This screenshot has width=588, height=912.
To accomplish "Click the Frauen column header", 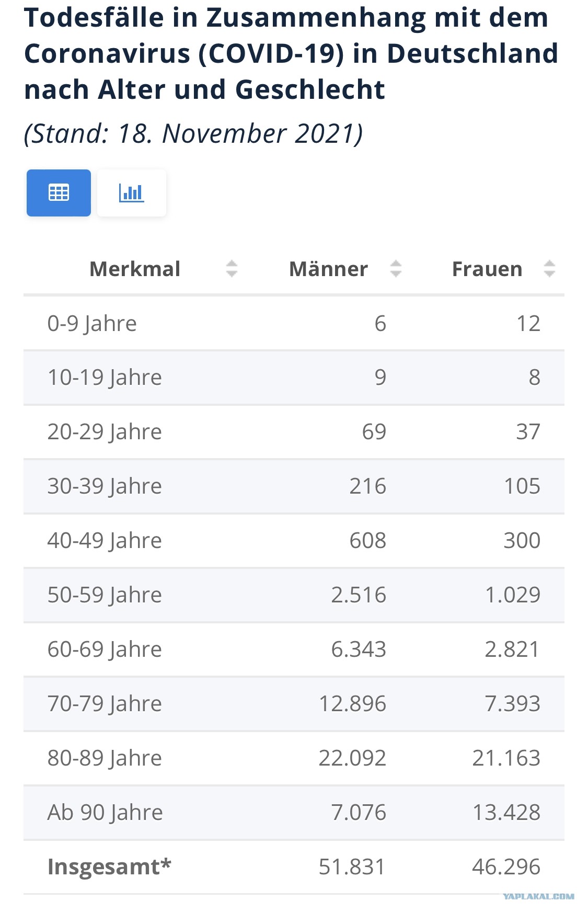I will [487, 269].
